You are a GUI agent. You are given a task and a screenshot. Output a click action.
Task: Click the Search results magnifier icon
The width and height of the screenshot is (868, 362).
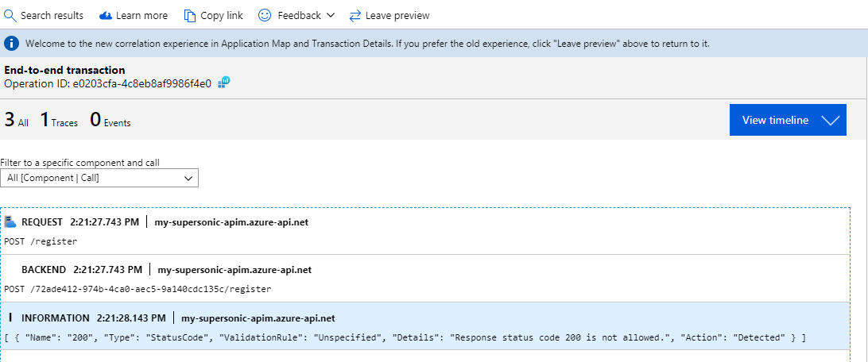coord(10,15)
